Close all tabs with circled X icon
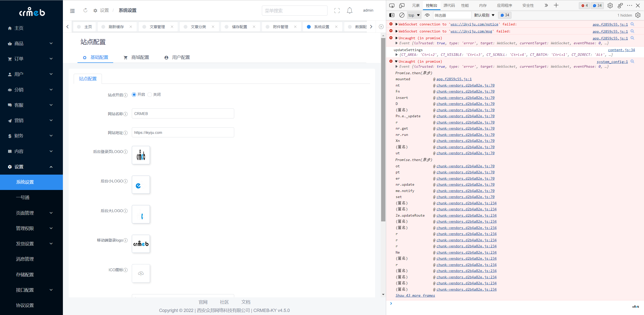This screenshot has width=644, height=315. click(x=381, y=27)
